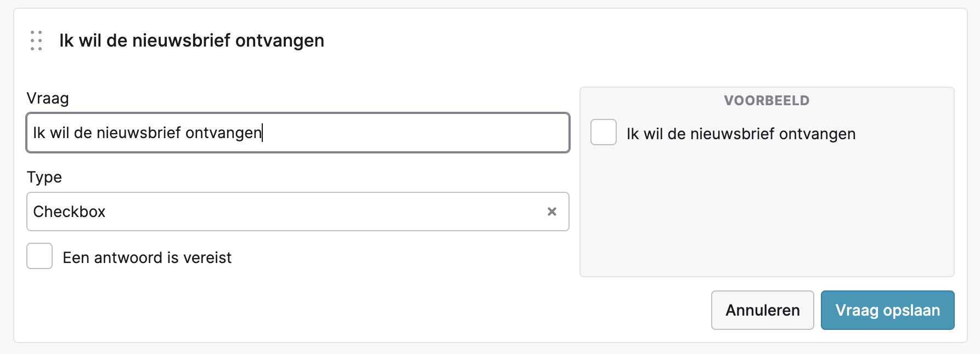
Task: Tick the preview checkbox under VOORBEELD
Action: 604,132
